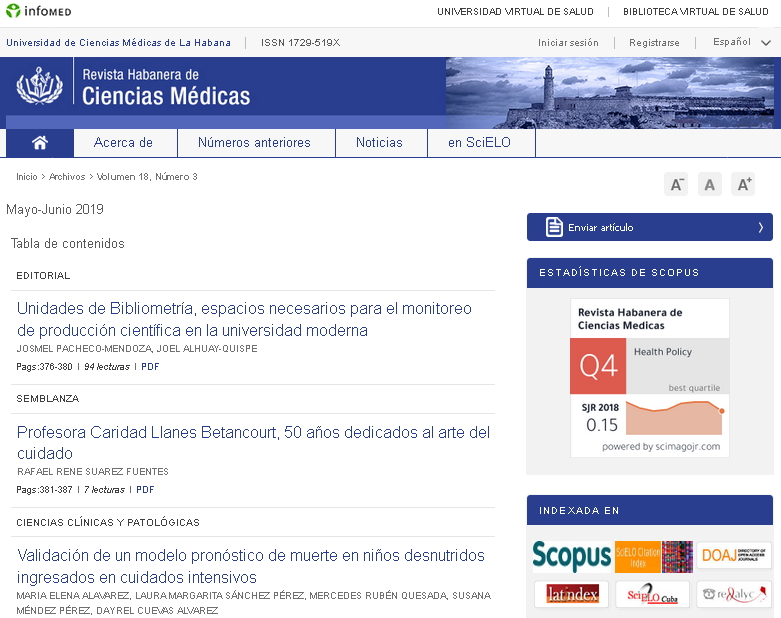The height and width of the screenshot is (618, 781).
Task: Click the Iniciar sesión link
Action: click(568, 43)
